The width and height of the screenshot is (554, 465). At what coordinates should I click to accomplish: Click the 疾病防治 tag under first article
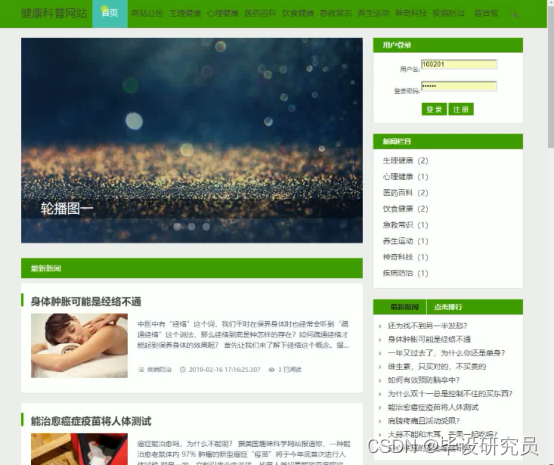point(159,370)
